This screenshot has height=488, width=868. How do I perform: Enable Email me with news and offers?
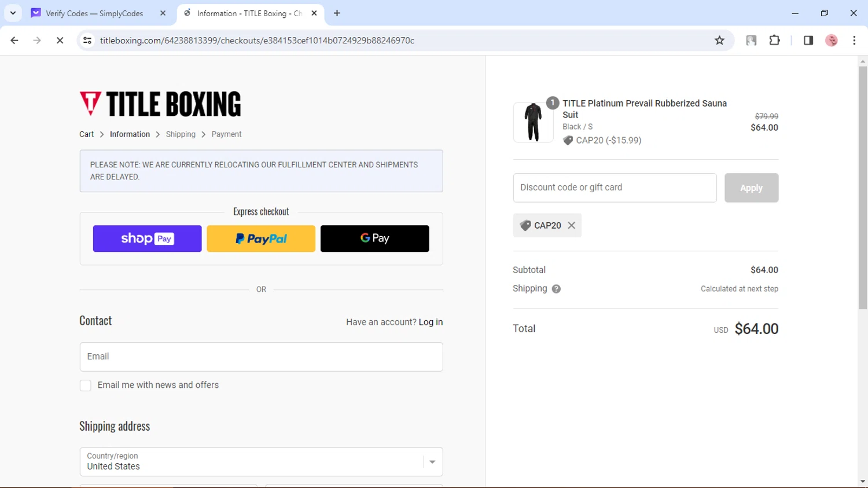coord(86,386)
